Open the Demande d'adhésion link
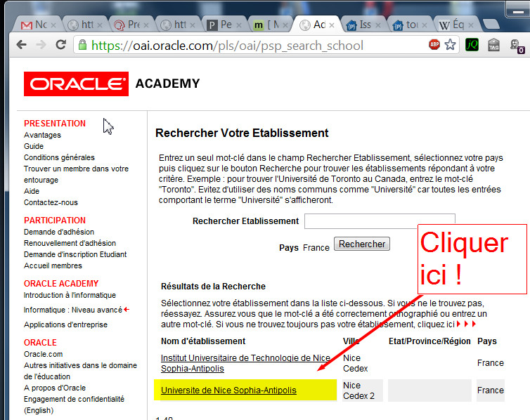Viewport: 530px width, 420px height. click(59, 232)
